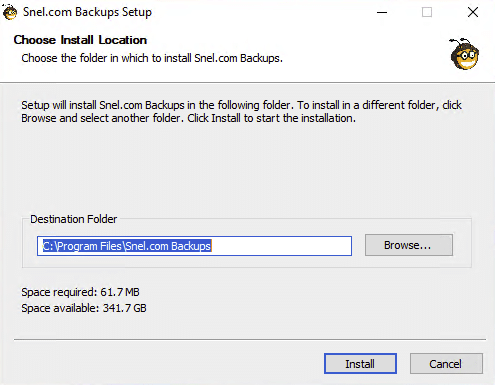Viewport: 495px width, 385px height.
Task: Click the 'Destination Folder' group label
Action: click(74, 219)
